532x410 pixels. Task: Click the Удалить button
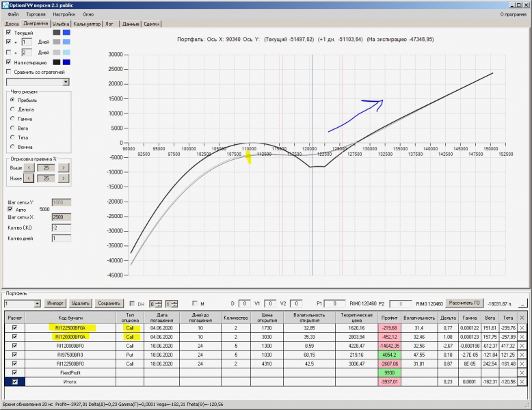click(81, 303)
